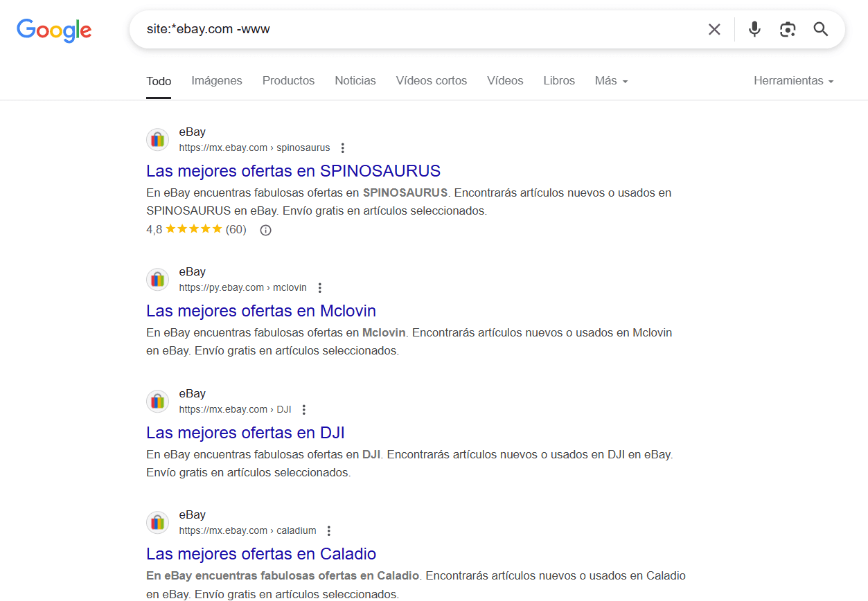Switch to the Libros tab
The width and height of the screenshot is (868, 601).
(x=559, y=81)
